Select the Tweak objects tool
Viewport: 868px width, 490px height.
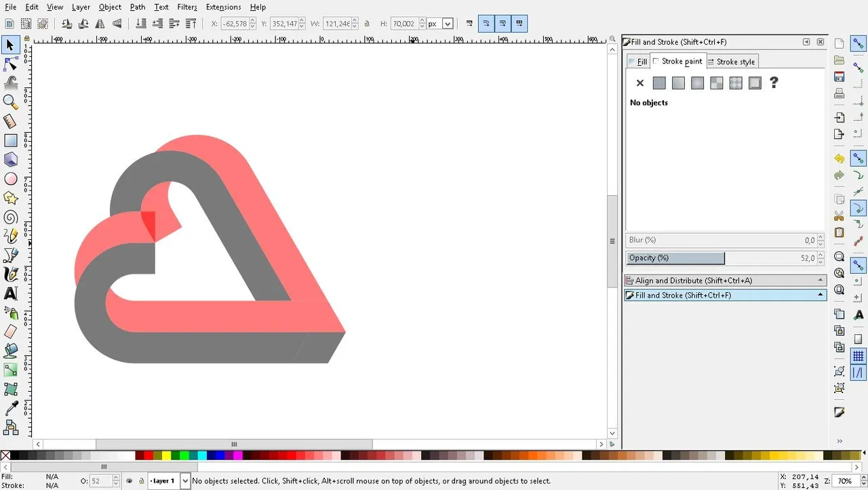pyautogui.click(x=10, y=83)
